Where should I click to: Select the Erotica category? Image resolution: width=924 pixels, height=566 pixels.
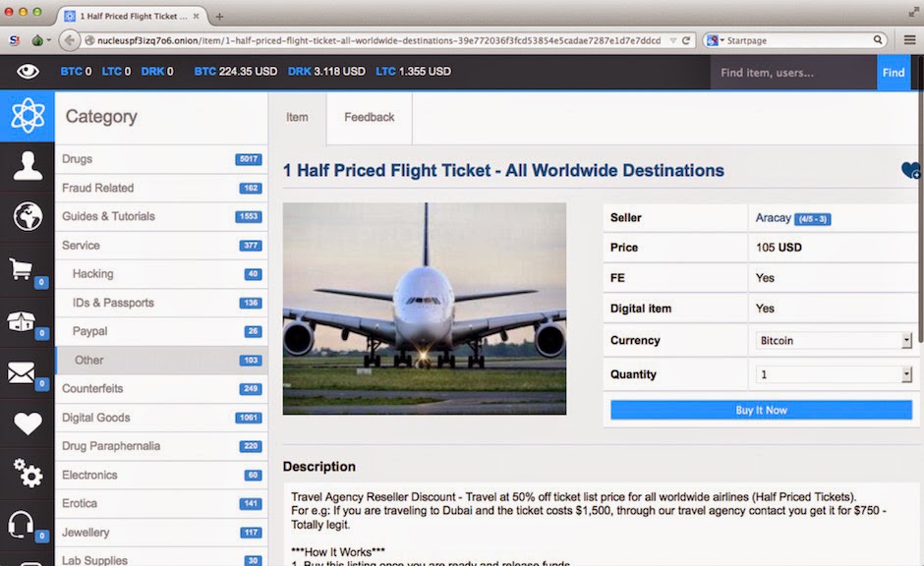coord(161,503)
